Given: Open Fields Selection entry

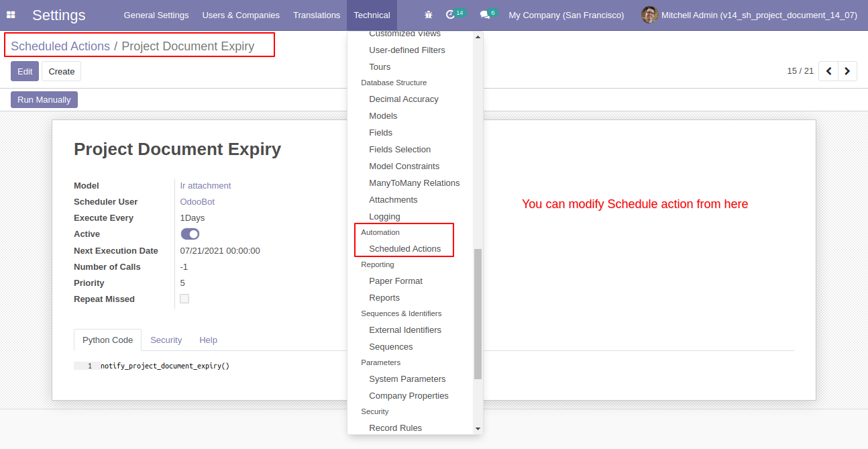Looking at the screenshot, I should [400, 149].
